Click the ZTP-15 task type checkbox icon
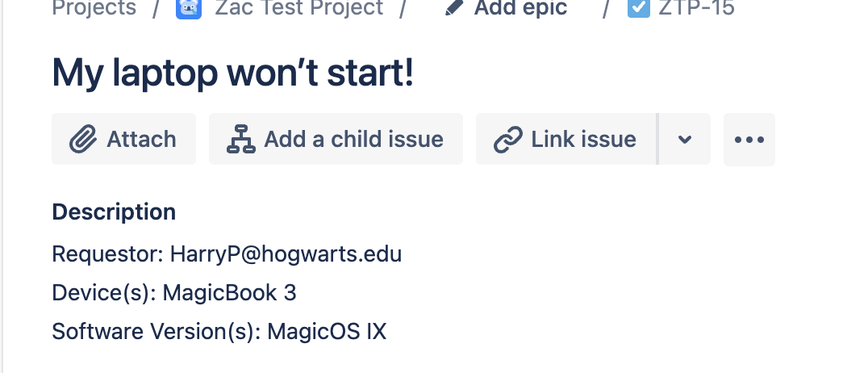The height and width of the screenshot is (373, 868). (639, 8)
